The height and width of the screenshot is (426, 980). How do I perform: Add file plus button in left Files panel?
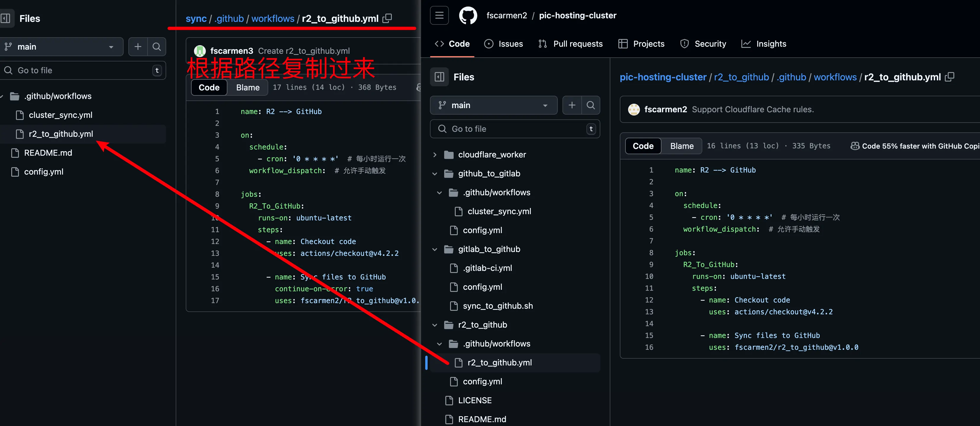point(138,47)
